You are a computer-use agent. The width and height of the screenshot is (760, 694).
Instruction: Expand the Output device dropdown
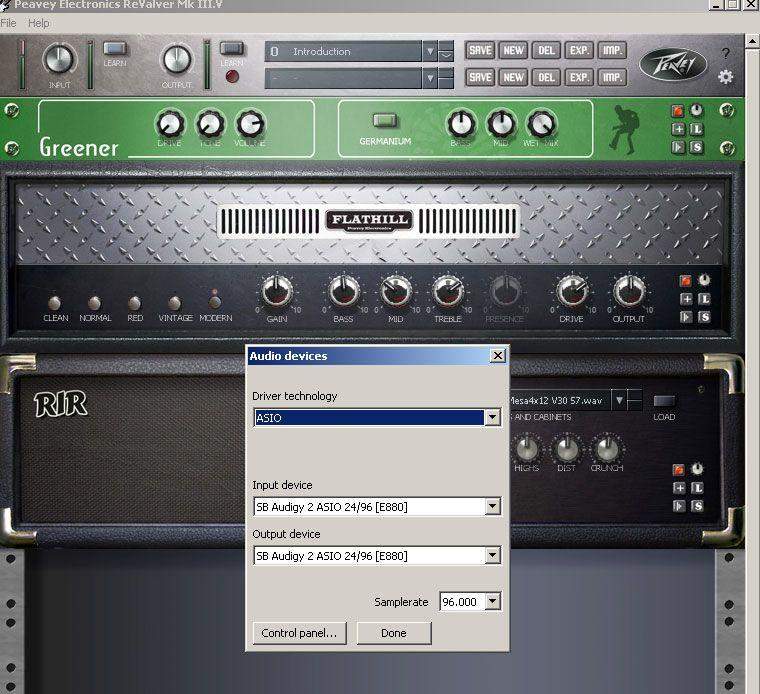click(492, 555)
